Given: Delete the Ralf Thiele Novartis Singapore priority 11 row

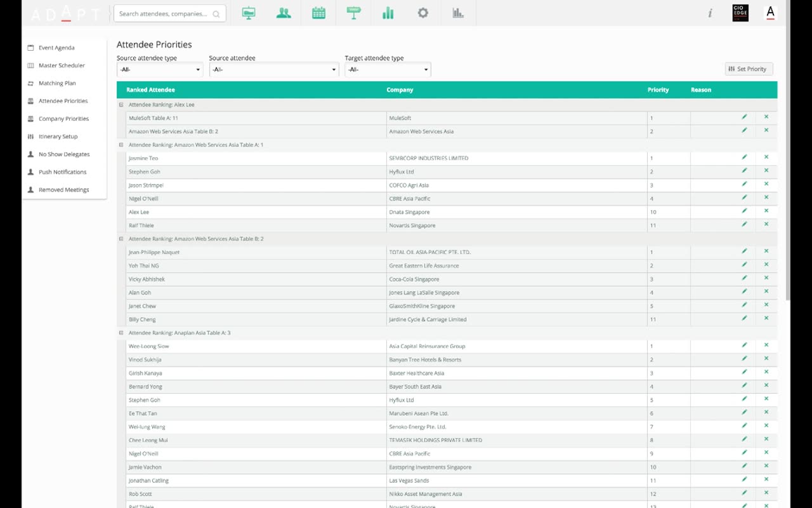Looking at the screenshot, I should 766,224.
